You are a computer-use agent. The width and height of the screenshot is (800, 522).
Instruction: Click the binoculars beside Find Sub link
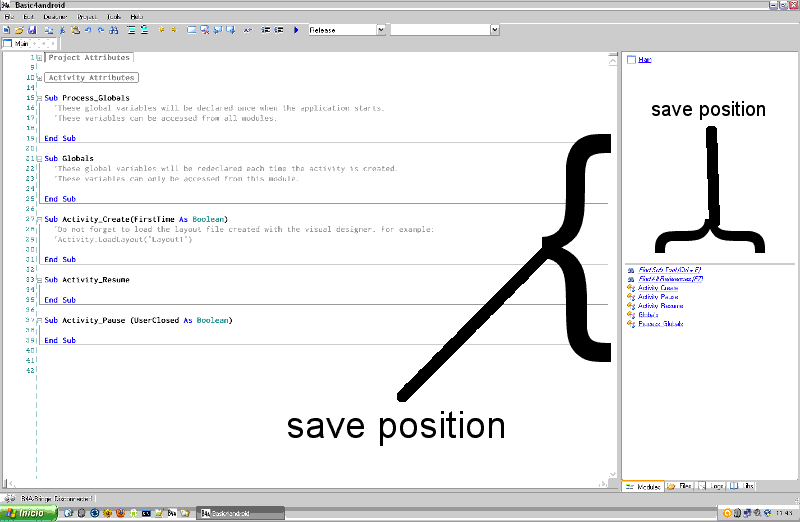[x=631, y=270]
